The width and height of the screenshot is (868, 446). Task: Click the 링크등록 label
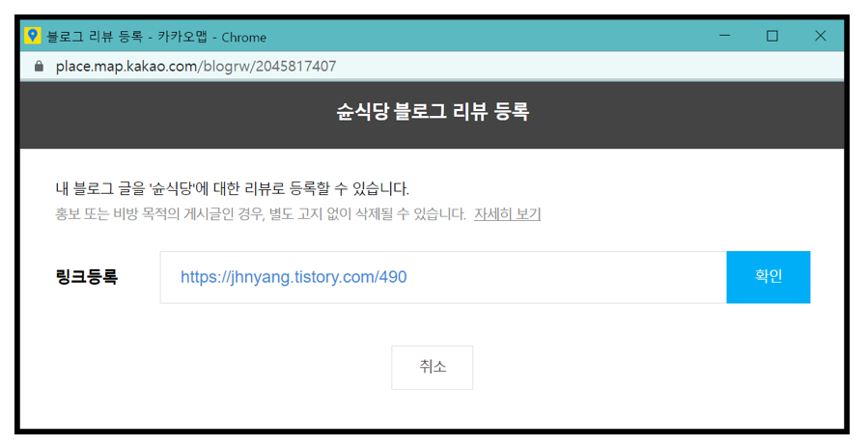[x=87, y=277]
